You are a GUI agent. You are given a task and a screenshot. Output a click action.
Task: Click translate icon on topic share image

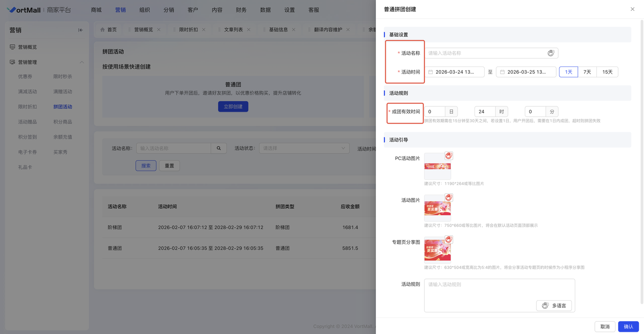point(448,240)
